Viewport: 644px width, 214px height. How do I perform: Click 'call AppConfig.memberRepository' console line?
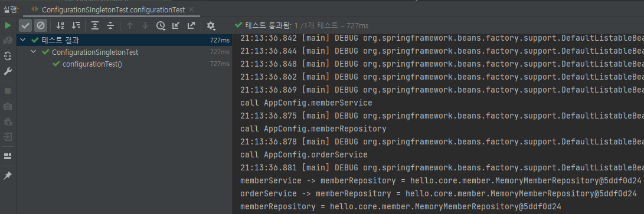pyautogui.click(x=313, y=129)
